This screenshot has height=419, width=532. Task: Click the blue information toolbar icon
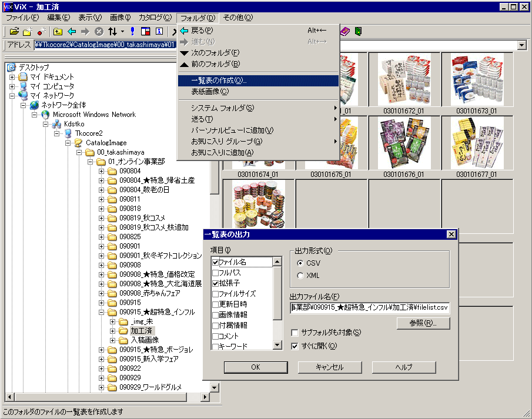pos(159,31)
